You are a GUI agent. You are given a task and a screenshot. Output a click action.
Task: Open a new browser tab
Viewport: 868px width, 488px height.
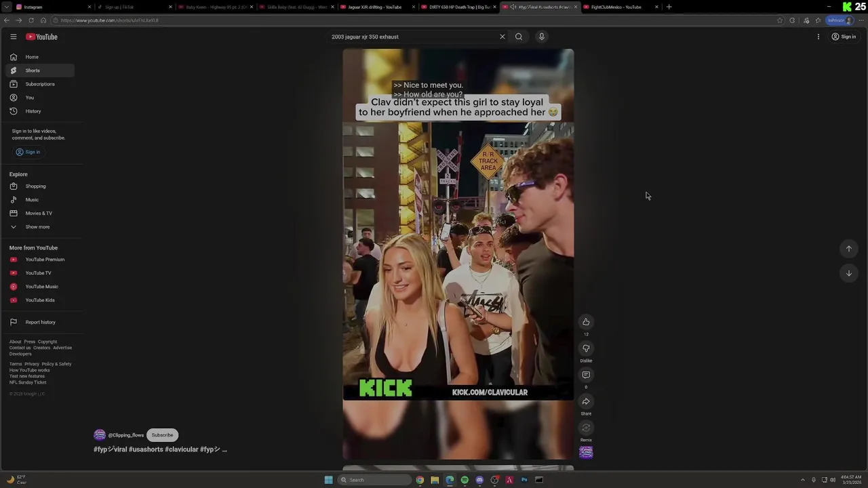[x=669, y=7]
